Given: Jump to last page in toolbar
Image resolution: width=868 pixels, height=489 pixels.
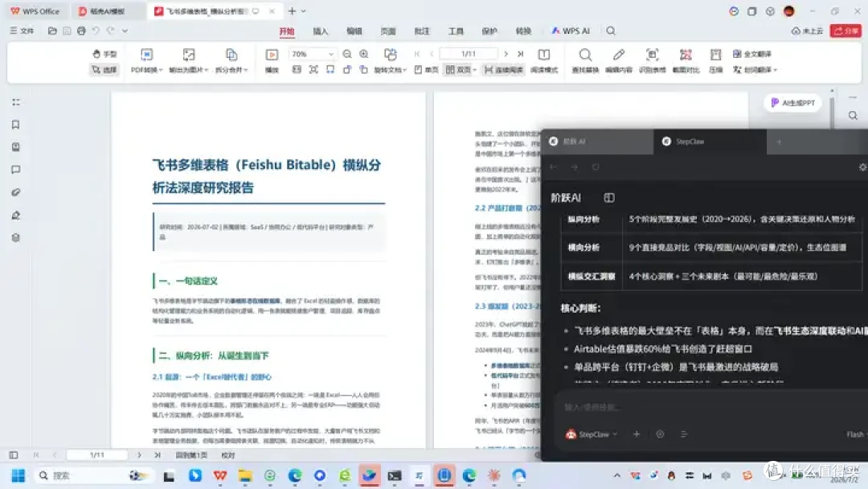Looking at the screenshot, I should (520, 54).
